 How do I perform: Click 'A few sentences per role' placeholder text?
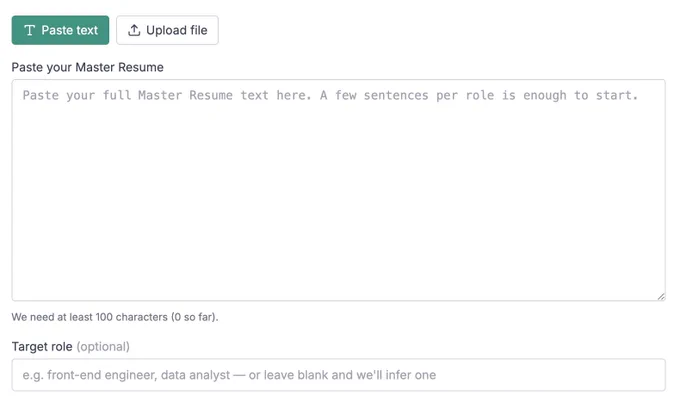click(407, 95)
